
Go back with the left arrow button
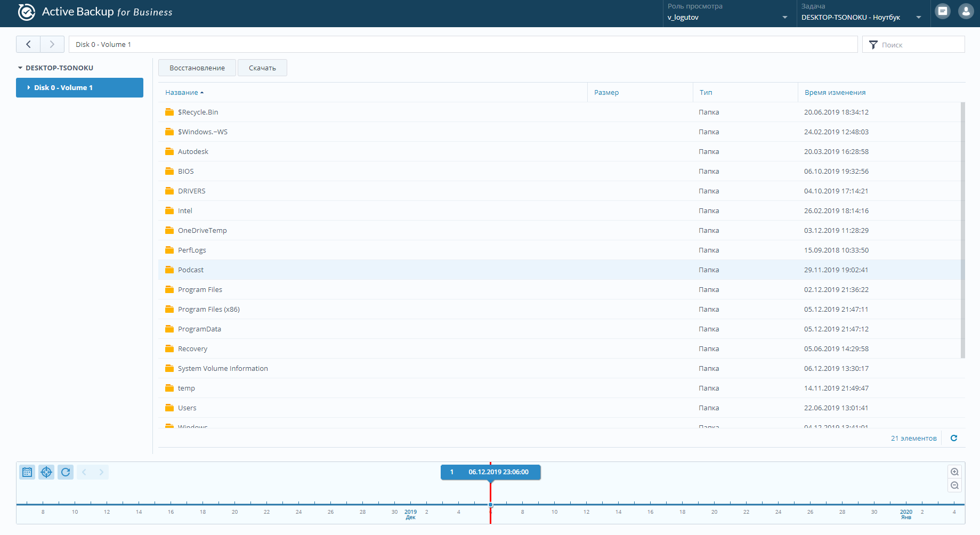28,44
